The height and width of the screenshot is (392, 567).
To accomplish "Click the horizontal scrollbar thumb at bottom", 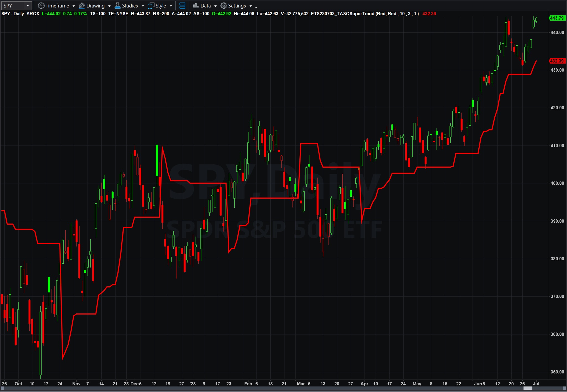I will point(528,388).
